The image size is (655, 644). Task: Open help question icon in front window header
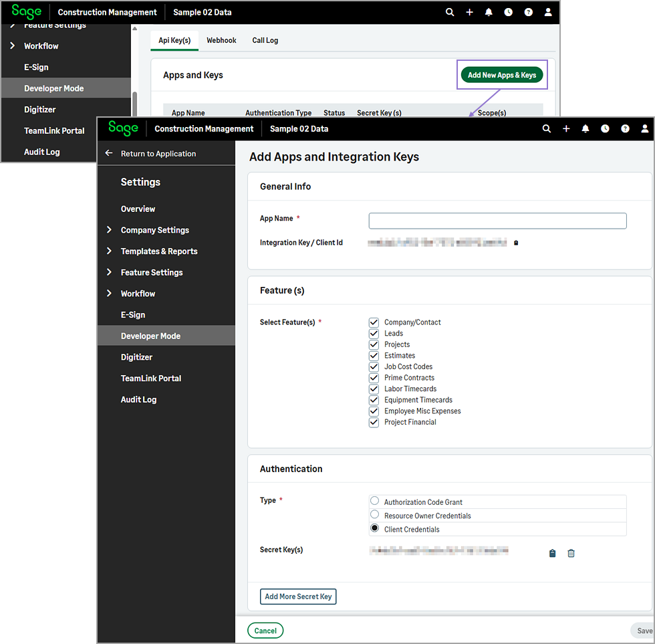[x=625, y=128]
